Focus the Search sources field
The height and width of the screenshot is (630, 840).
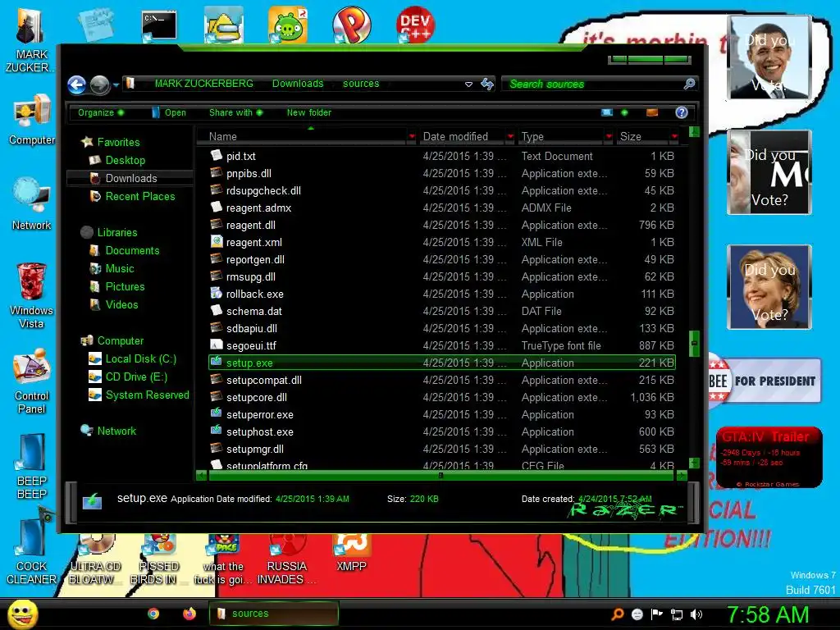pyautogui.click(x=593, y=84)
